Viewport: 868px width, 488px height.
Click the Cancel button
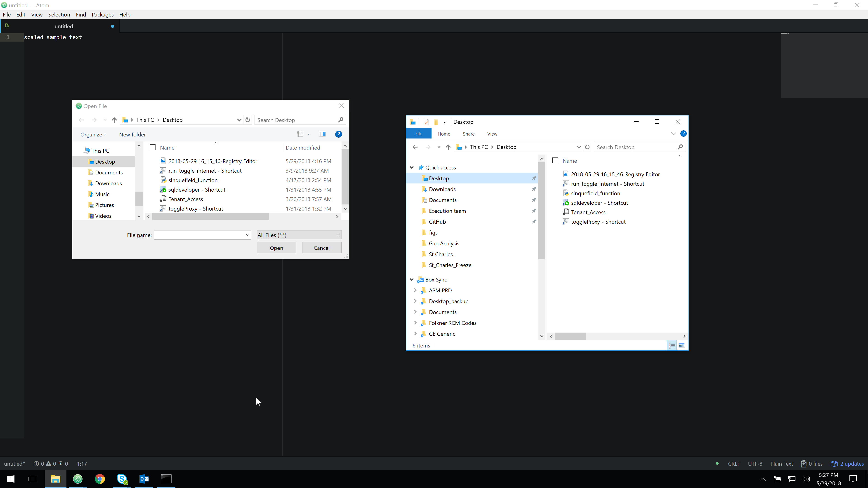[322, 248]
